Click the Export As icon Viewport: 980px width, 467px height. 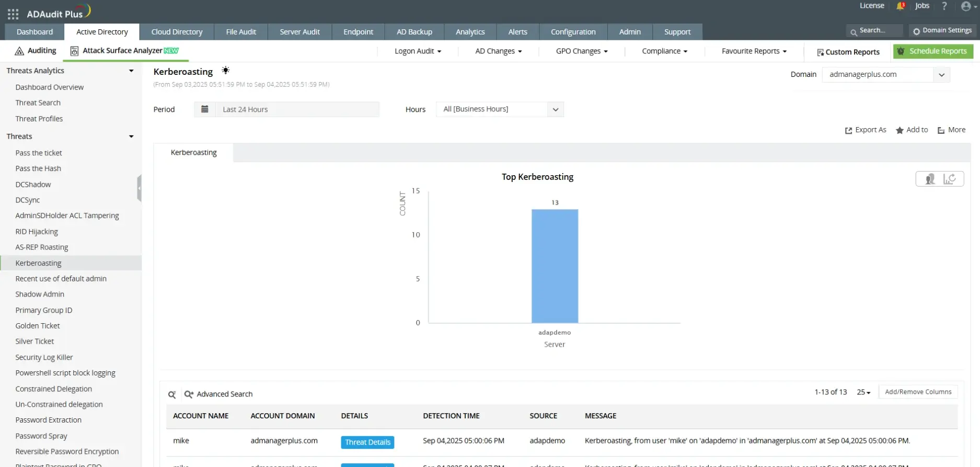point(848,130)
